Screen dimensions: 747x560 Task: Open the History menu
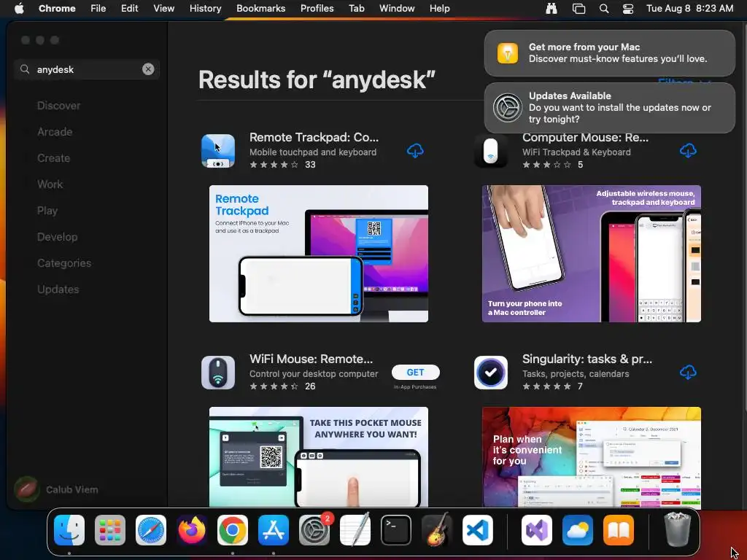click(x=205, y=8)
